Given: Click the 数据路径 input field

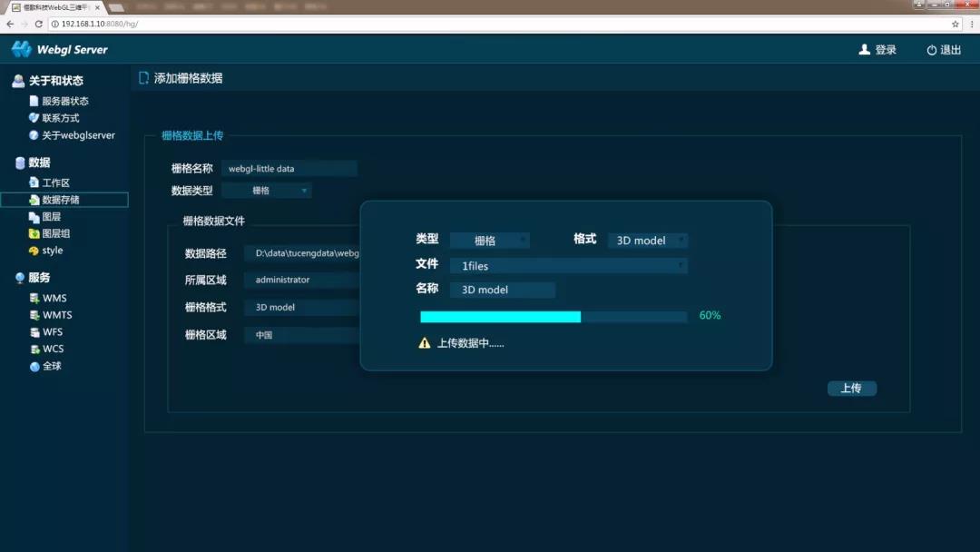Looking at the screenshot, I should 302,253.
